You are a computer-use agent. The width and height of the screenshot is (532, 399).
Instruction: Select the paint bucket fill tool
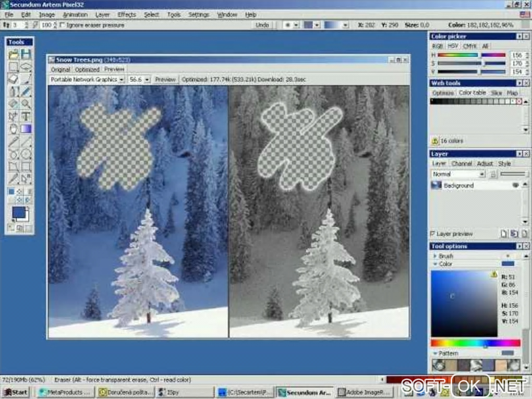coord(13,104)
